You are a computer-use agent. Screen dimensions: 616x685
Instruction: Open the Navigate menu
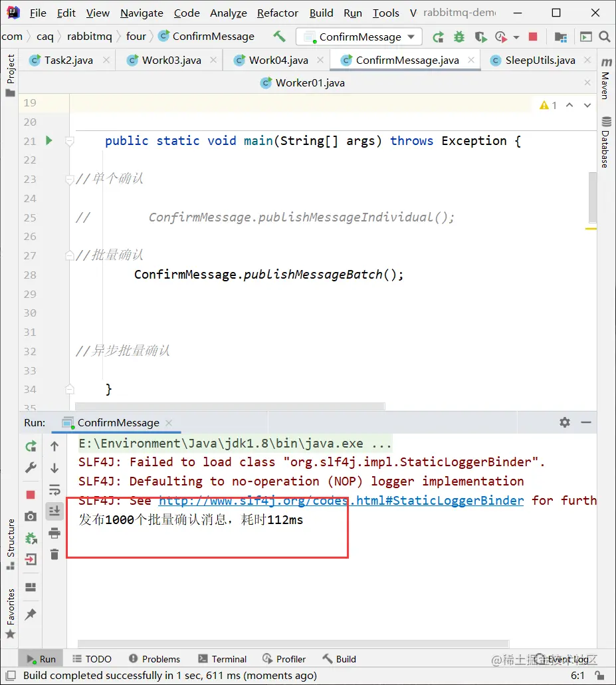coord(142,13)
